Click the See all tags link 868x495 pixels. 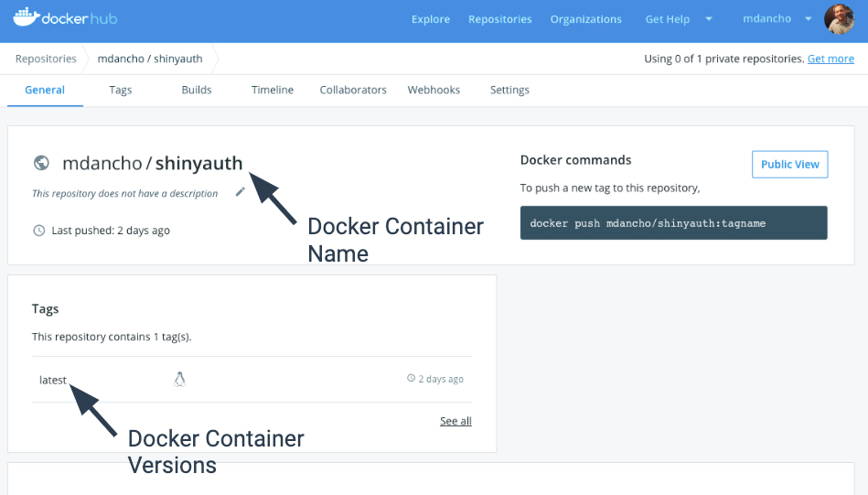tap(455, 421)
